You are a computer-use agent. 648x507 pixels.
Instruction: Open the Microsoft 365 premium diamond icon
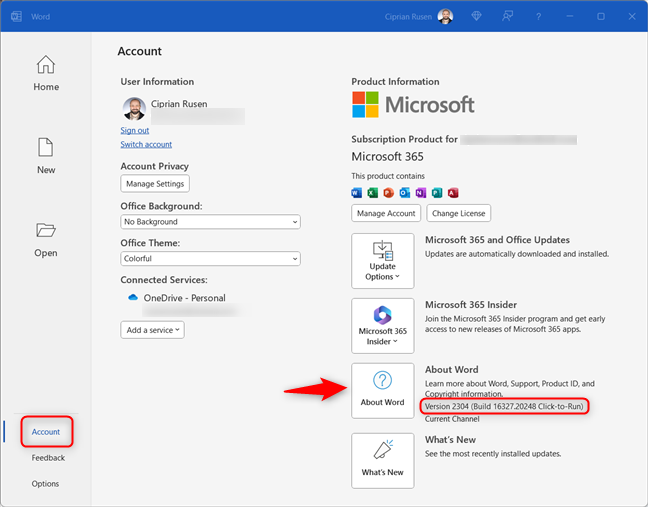pyautogui.click(x=476, y=16)
